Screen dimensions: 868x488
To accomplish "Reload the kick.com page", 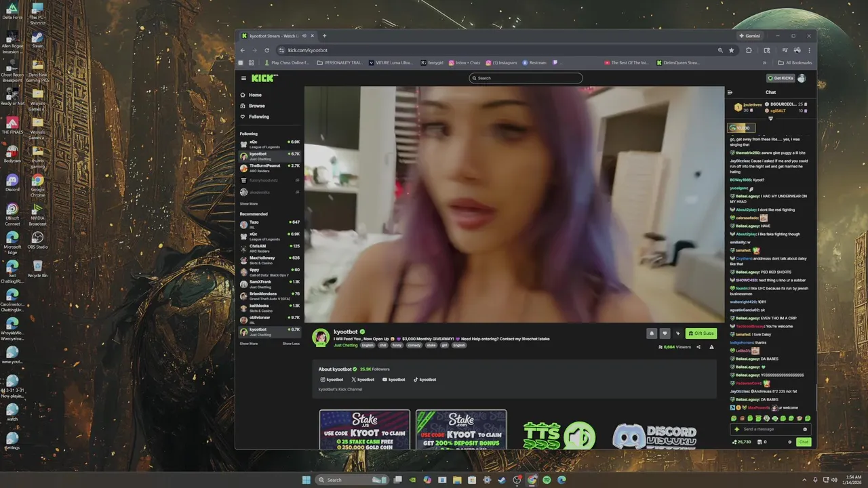I will [x=267, y=50].
